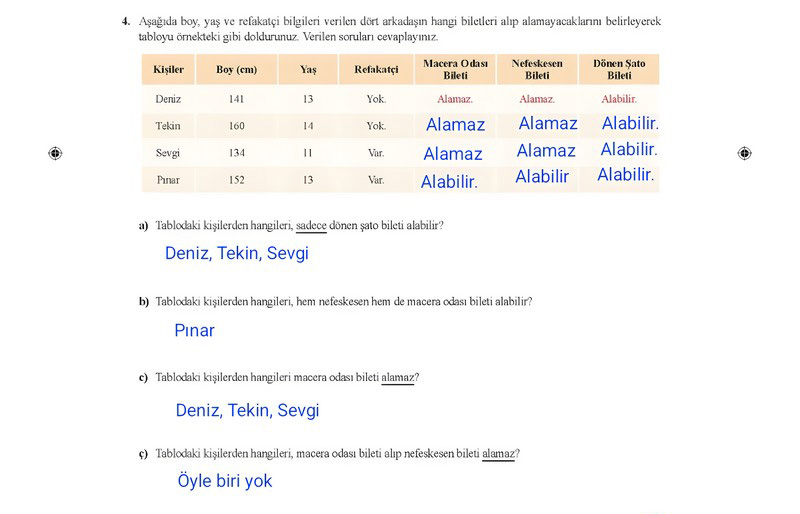Click the underlined word 'alamaz' in question c
The width and height of the screenshot is (800, 514).
pos(397,377)
